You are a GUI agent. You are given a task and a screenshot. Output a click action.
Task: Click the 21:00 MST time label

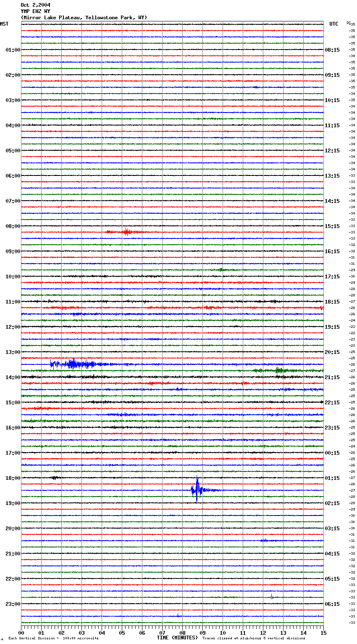pyautogui.click(x=13, y=554)
